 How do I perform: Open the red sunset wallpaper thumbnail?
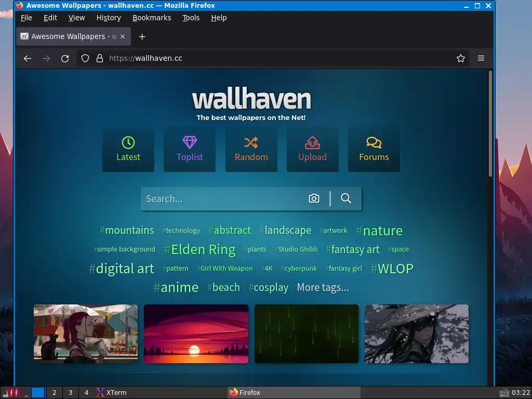click(x=196, y=334)
